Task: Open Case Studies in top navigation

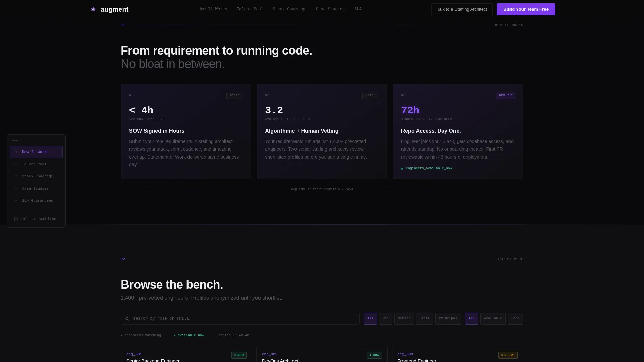Action: [330, 9]
